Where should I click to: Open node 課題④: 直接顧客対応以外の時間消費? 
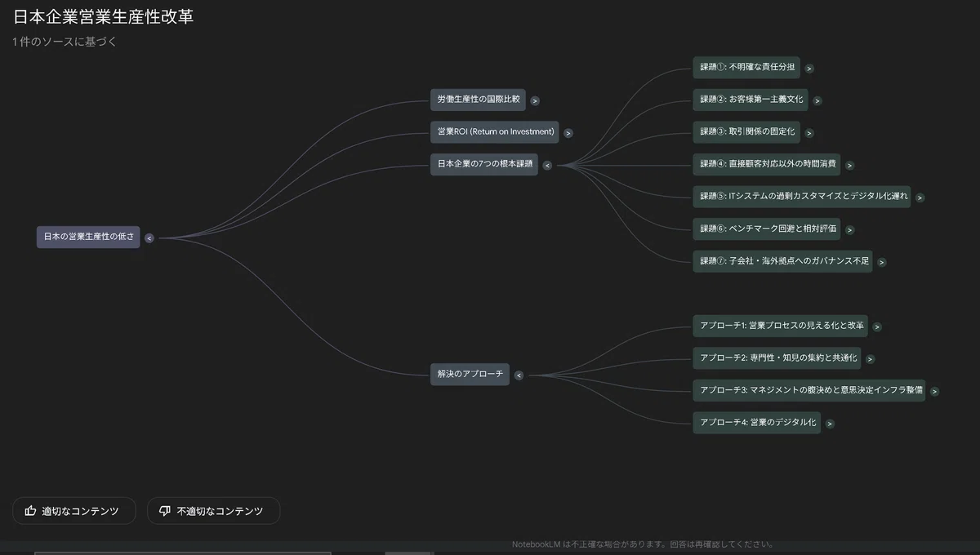pyautogui.click(x=768, y=164)
